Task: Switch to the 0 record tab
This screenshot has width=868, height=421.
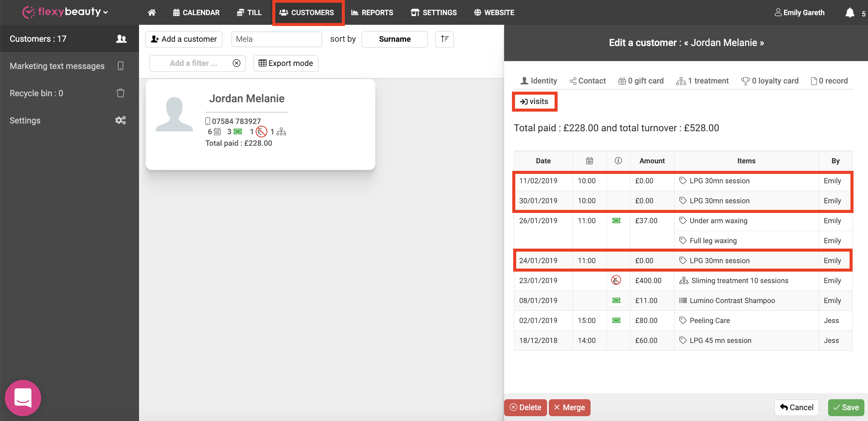Action: click(x=829, y=81)
